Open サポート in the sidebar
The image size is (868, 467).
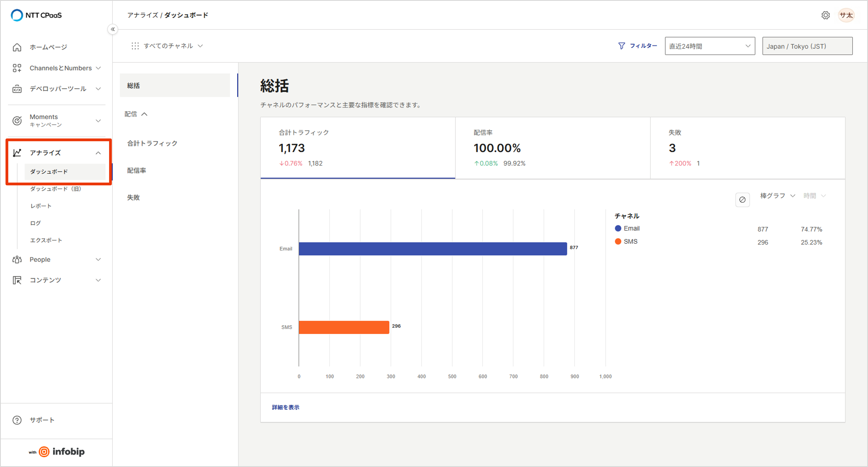click(42, 420)
